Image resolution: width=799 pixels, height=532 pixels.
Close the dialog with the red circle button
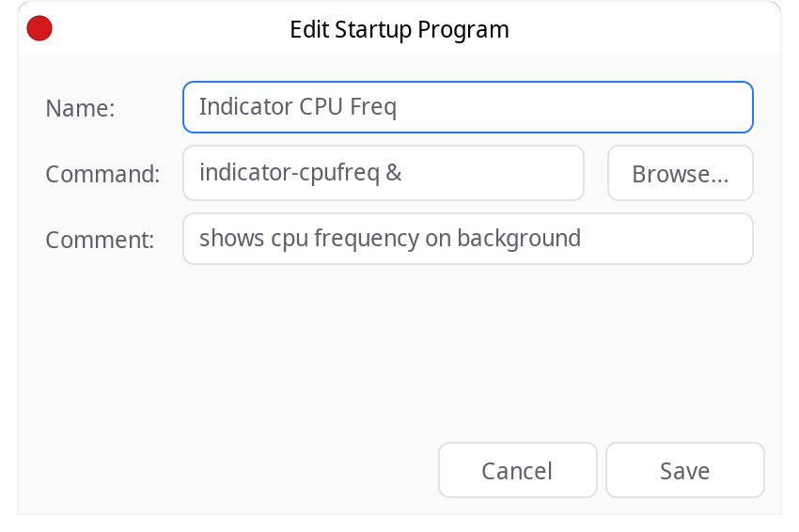[x=39, y=28]
